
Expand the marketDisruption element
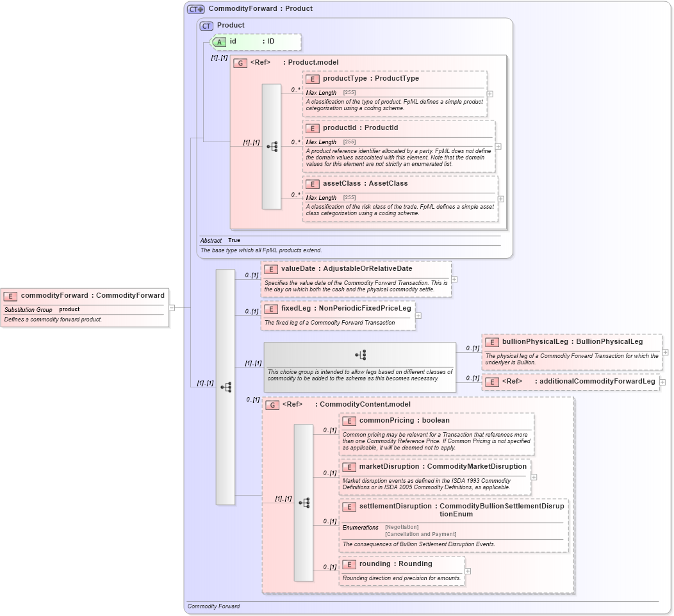534,477
